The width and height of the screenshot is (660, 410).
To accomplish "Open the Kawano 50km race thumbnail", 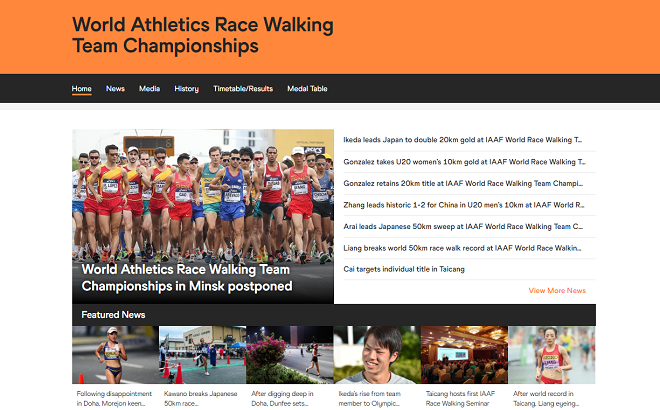I will (x=202, y=355).
